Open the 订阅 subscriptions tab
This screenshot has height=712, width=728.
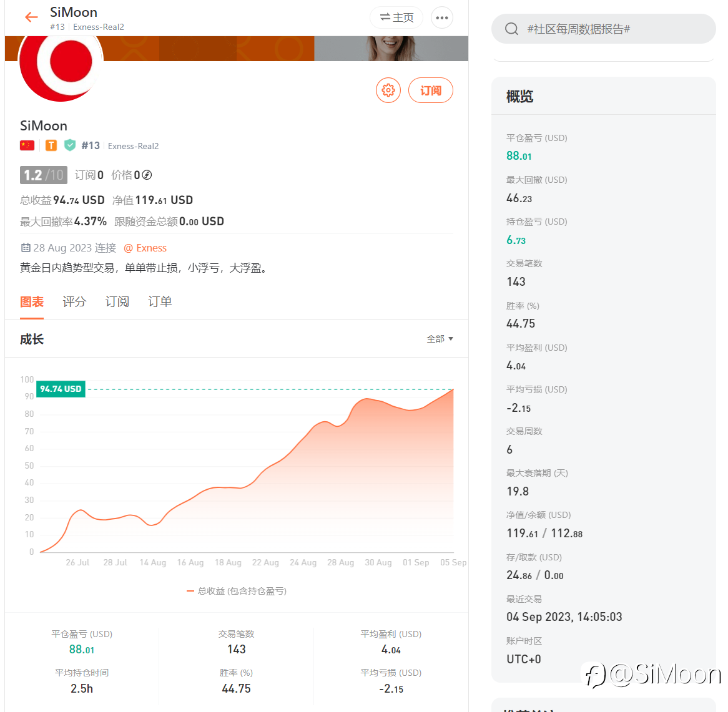coord(117,301)
